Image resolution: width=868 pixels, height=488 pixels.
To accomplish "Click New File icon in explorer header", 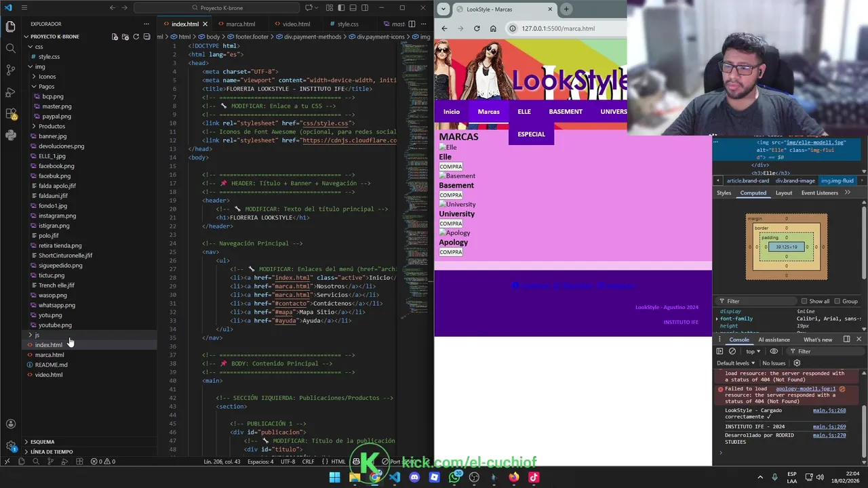I will coord(115,37).
